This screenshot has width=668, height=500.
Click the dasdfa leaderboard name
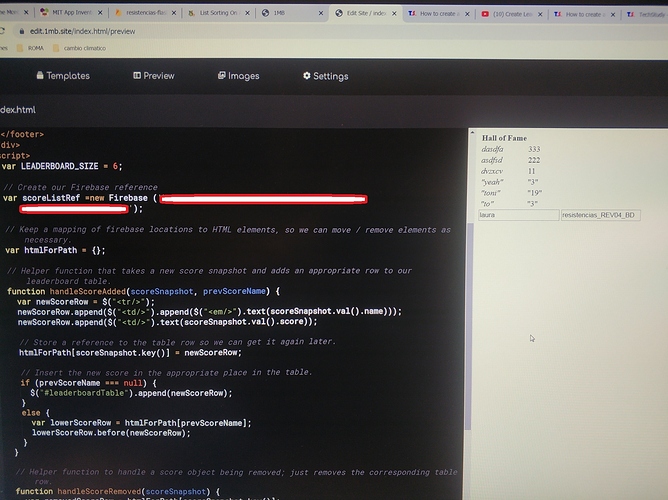pyautogui.click(x=492, y=149)
